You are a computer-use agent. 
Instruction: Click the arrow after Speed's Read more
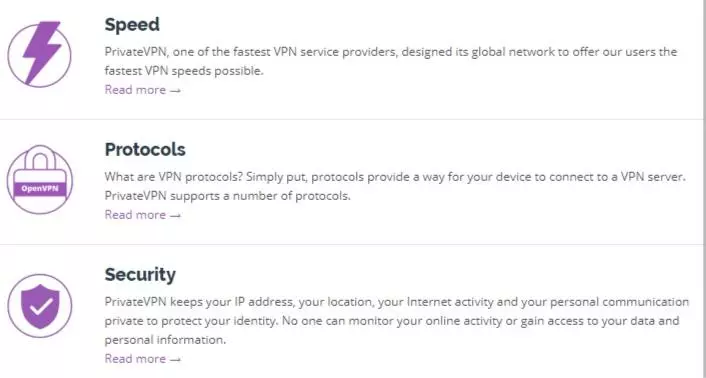click(176, 90)
